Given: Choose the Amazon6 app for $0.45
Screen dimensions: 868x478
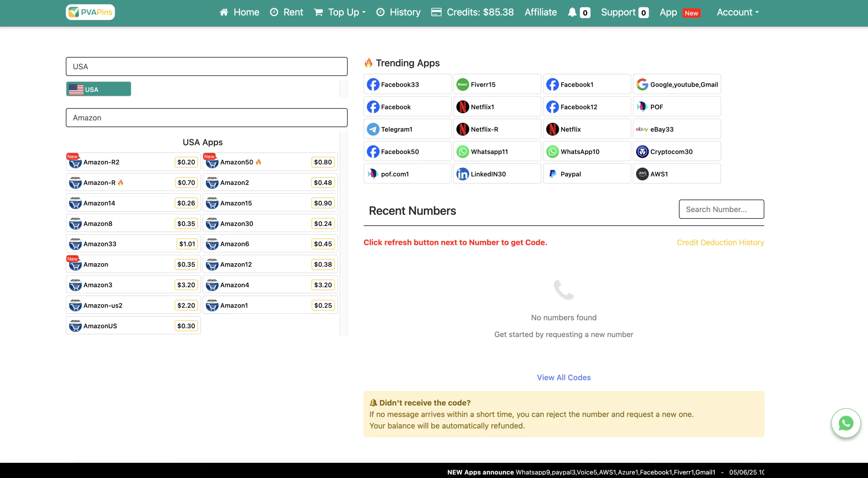Looking at the screenshot, I should pyautogui.click(x=270, y=244).
